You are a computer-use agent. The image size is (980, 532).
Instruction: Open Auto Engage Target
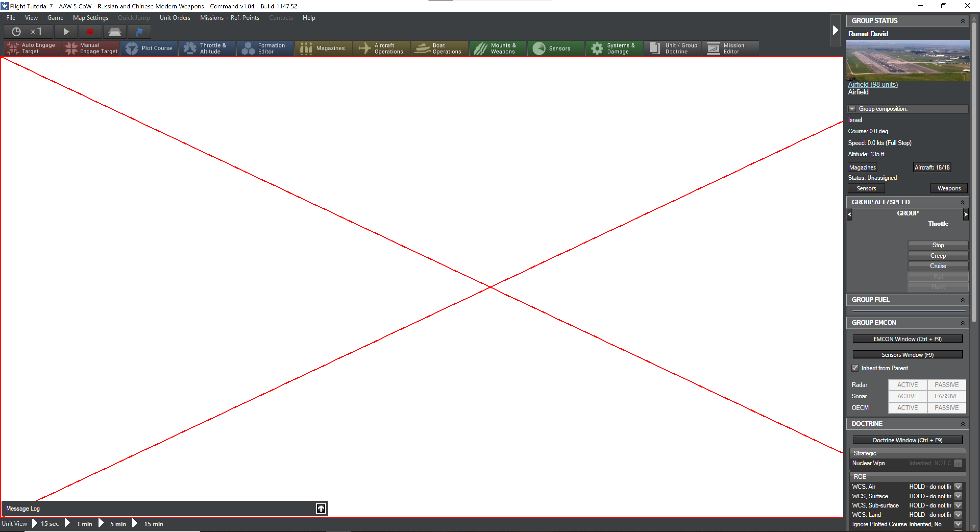point(32,48)
